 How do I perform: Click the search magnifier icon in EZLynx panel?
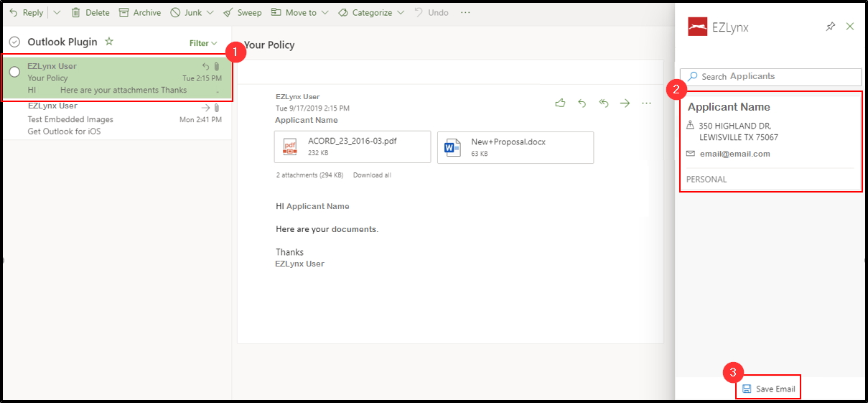click(x=693, y=76)
